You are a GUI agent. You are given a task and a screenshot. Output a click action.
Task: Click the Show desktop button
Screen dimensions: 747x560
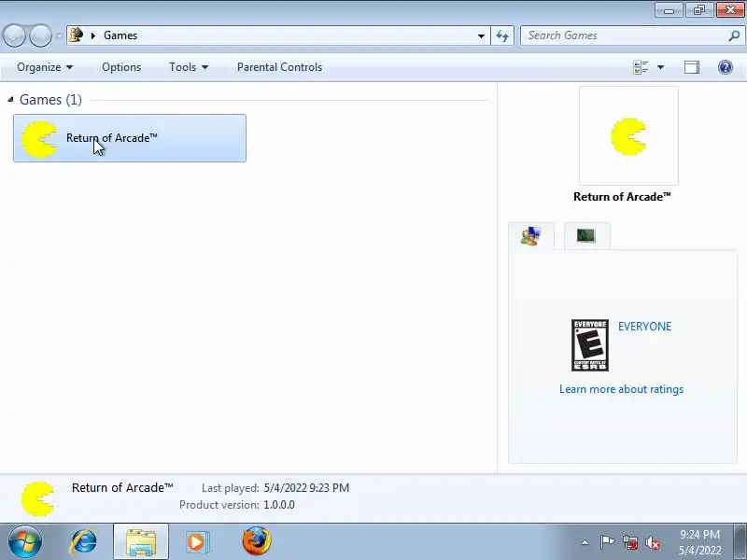(740, 542)
